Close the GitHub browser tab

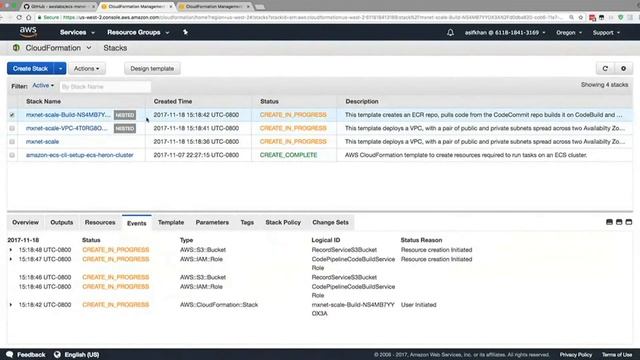pos(93,7)
